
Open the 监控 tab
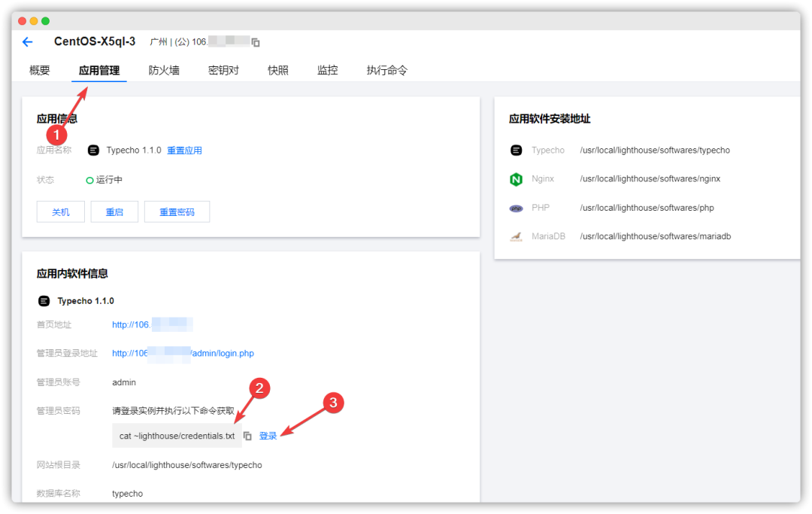pos(327,71)
